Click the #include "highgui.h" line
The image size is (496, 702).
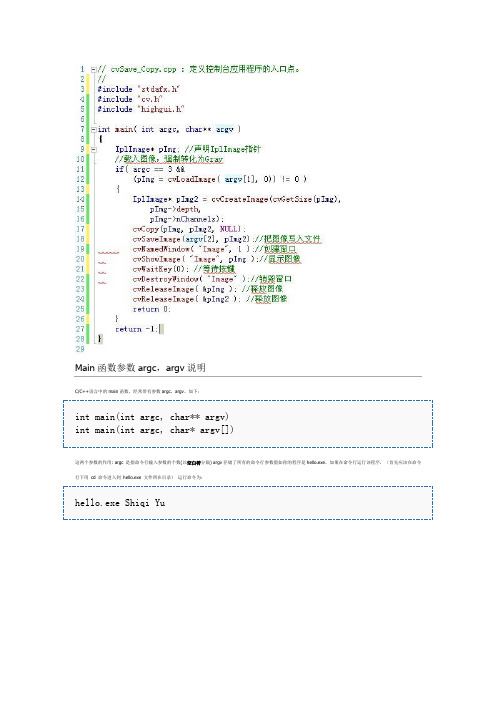point(141,109)
